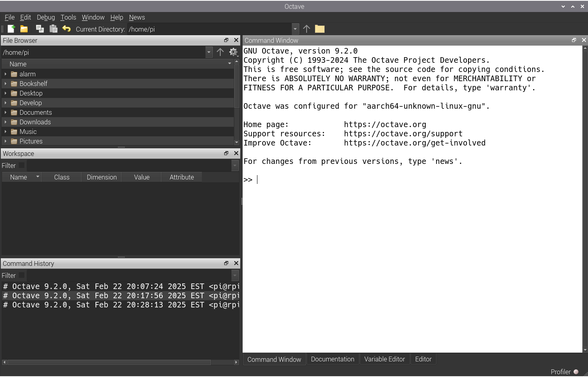Open the File menu
The image size is (588, 377).
click(10, 17)
